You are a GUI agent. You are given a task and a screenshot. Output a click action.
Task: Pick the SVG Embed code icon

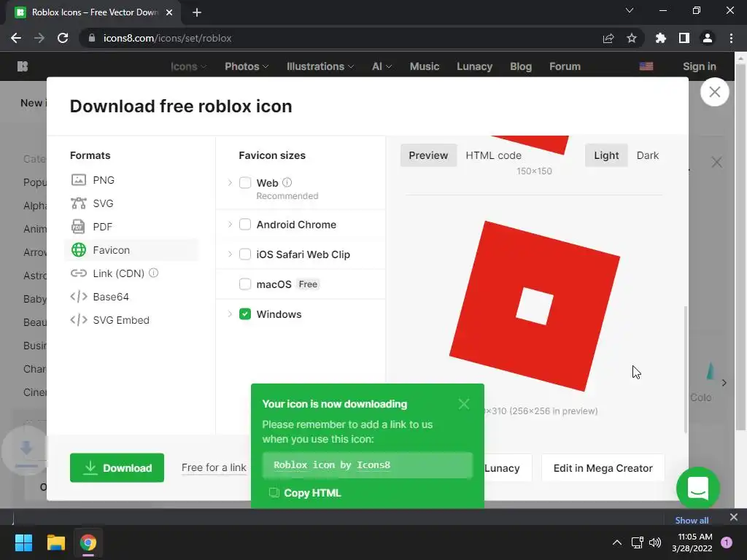(x=79, y=320)
